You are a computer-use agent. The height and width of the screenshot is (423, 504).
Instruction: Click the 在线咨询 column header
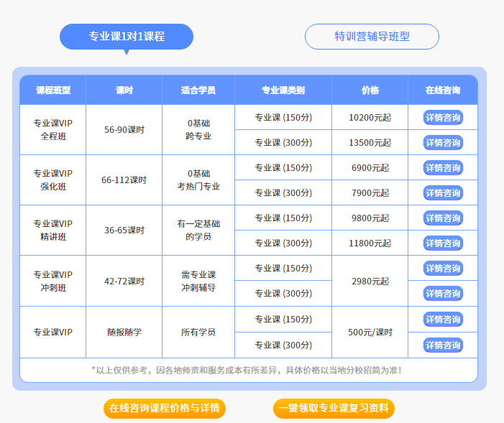tap(443, 90)
